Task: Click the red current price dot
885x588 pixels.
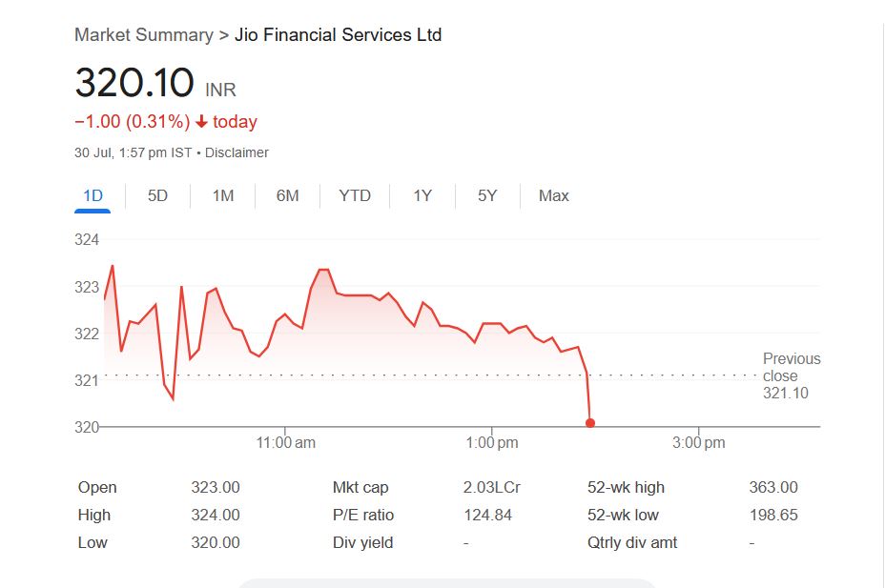Action: click(590, 423)
